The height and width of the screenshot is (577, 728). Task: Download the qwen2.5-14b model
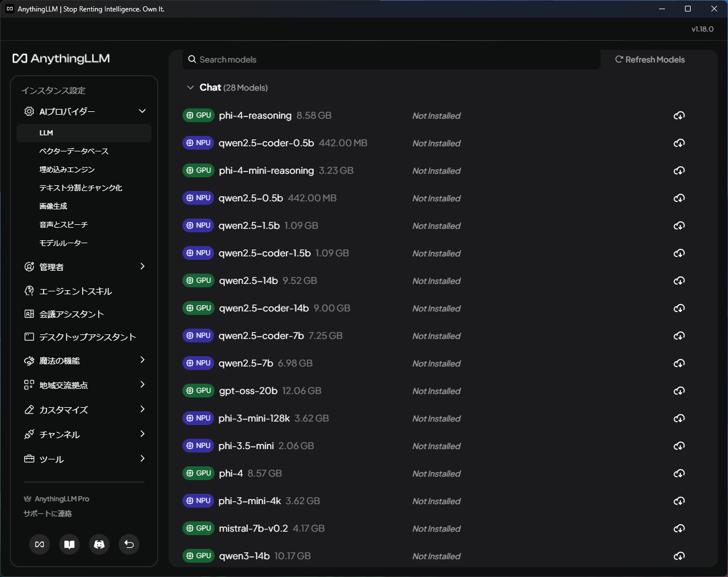[679, 281]
